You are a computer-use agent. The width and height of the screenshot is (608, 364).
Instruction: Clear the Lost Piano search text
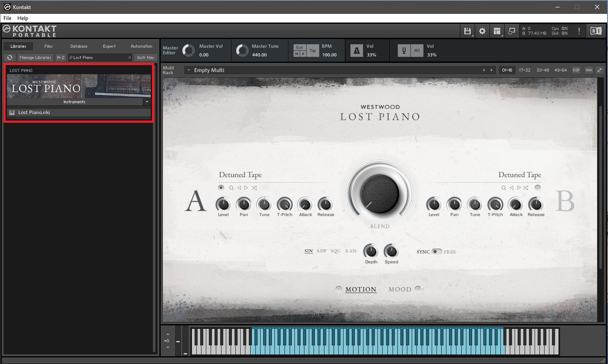click(x=129, y=57)
